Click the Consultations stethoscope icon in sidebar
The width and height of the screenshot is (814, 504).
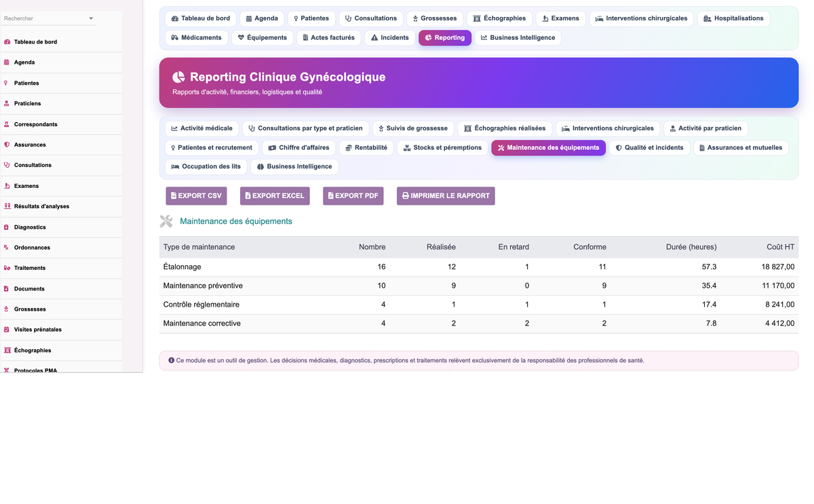pos(7,165)
